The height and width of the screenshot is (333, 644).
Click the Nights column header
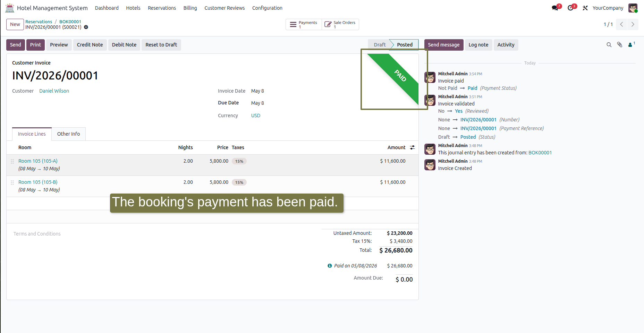[186, 147]
